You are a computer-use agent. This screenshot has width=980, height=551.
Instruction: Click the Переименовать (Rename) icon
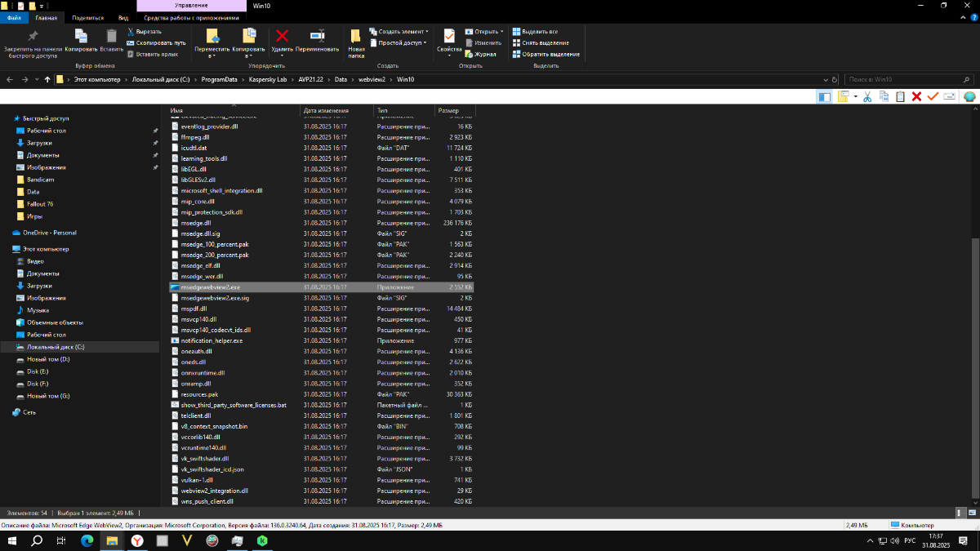(317, 40)
